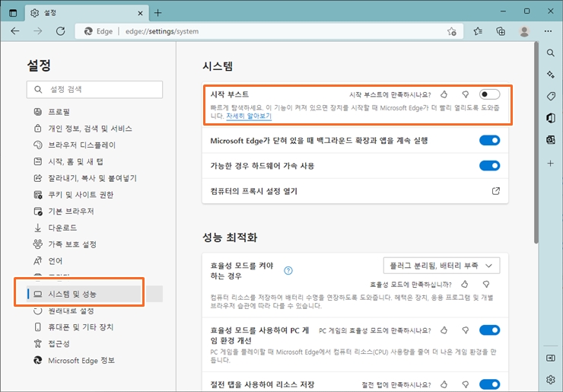Screen dimensions: 563x392
Task: Select 가족 보호 설정 menu item
Action: 94,244
